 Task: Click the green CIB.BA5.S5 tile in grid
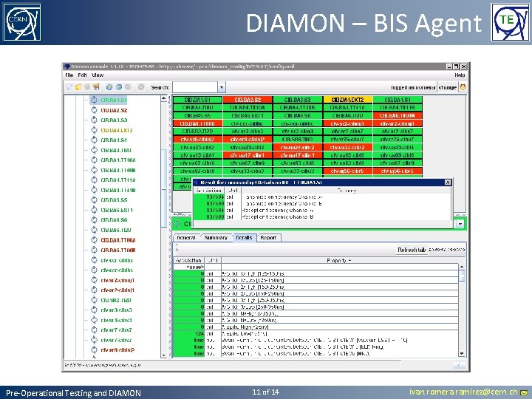point(197,116)
